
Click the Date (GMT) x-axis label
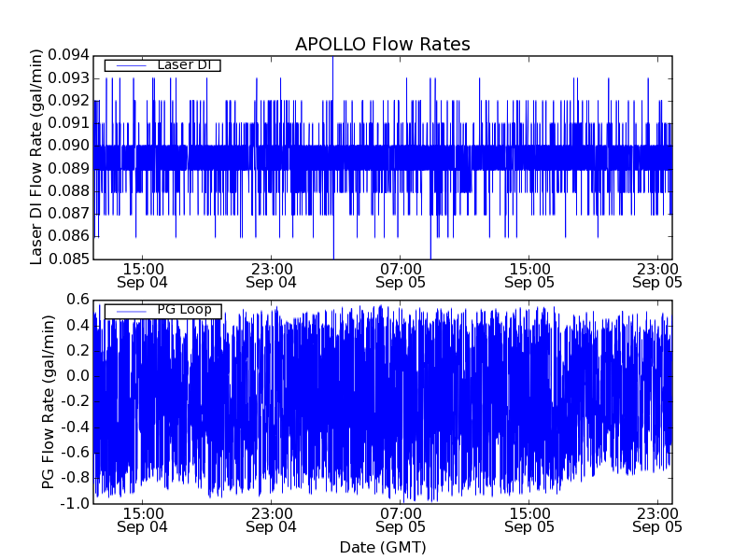(x=382, y=547)
